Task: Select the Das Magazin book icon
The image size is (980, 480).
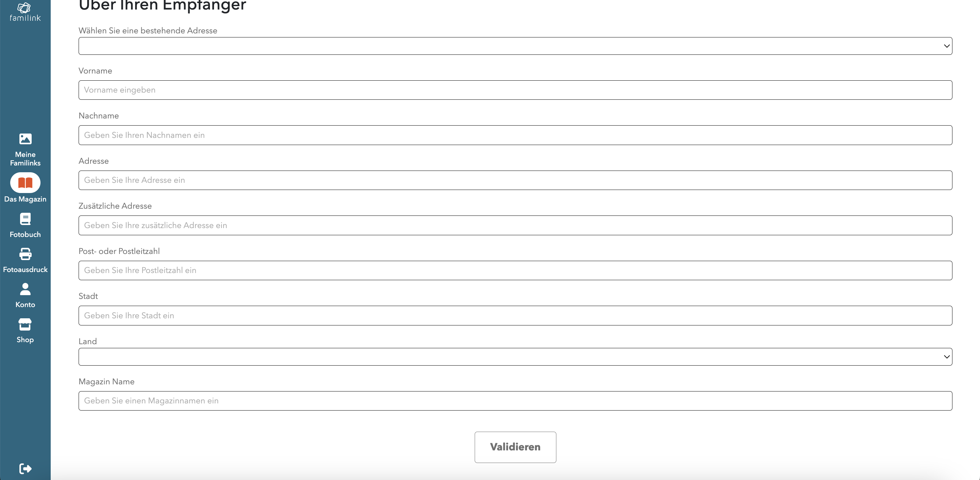Action: tap(25, 183)
